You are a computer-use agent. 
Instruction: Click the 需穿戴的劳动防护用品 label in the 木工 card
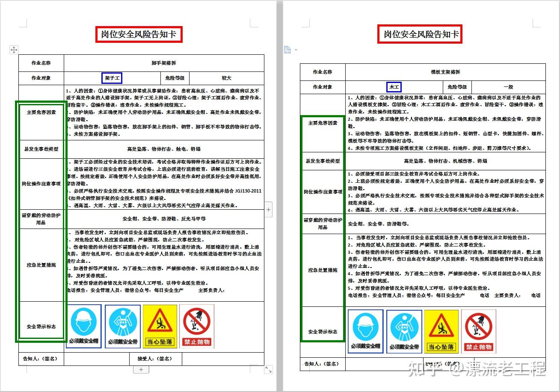(x=323, y=224)
